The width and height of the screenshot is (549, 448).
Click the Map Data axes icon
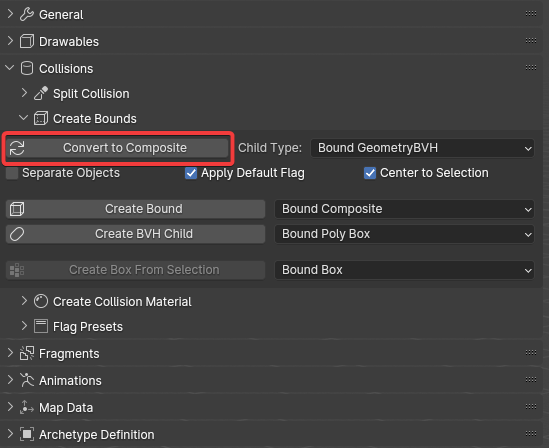tap(27, 407)
